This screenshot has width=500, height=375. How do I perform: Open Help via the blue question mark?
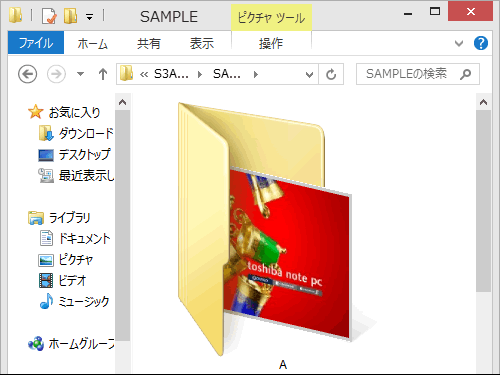(x=481, y=43)
